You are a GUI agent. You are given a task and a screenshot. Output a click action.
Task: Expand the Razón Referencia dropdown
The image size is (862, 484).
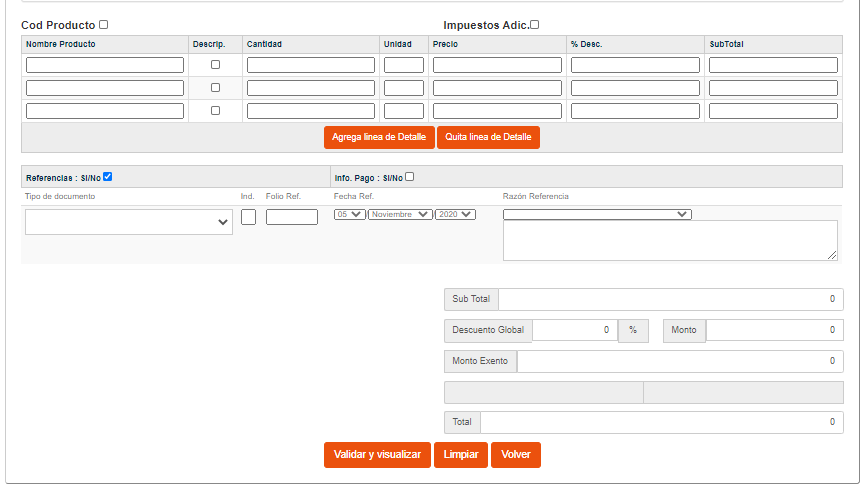tap(597, 214)
